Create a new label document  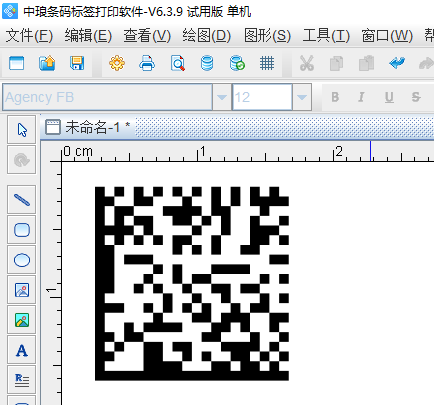pyautogui.click(x=16, y=63)
